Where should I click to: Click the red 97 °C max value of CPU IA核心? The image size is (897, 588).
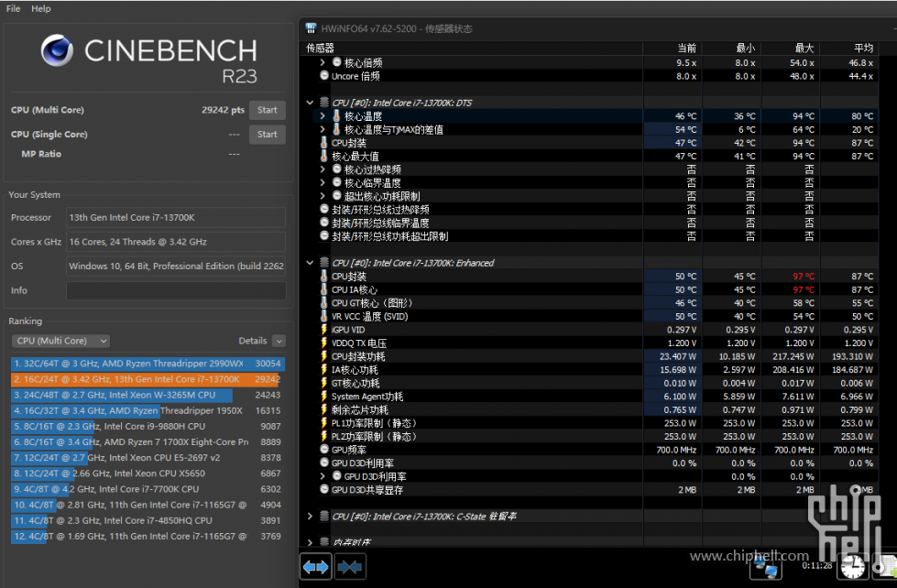804,289
